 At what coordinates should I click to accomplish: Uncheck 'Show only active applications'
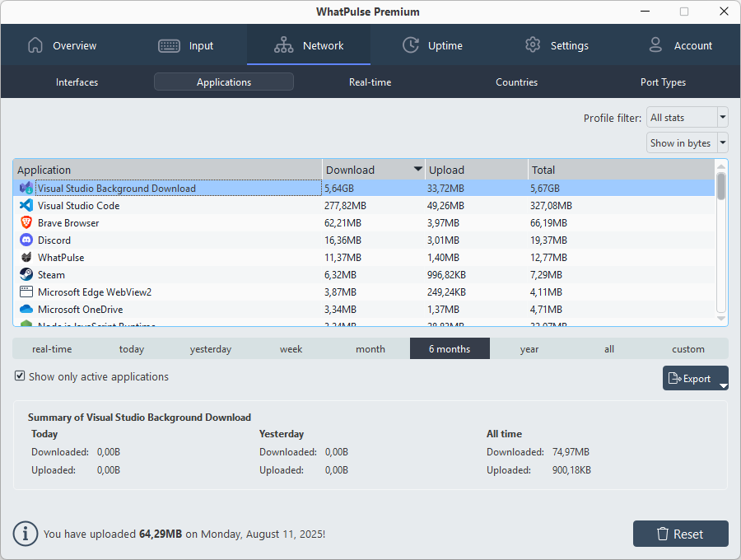tap(19, 376)
